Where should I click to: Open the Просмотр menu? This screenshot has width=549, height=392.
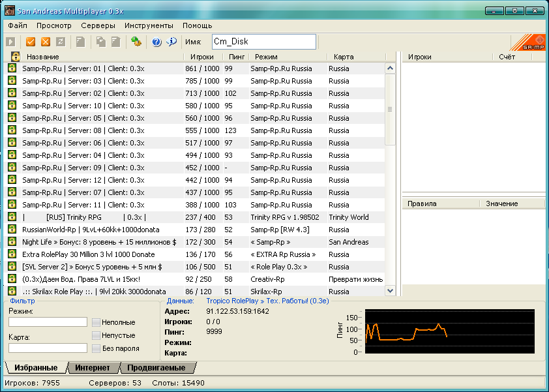click(54, 25)
